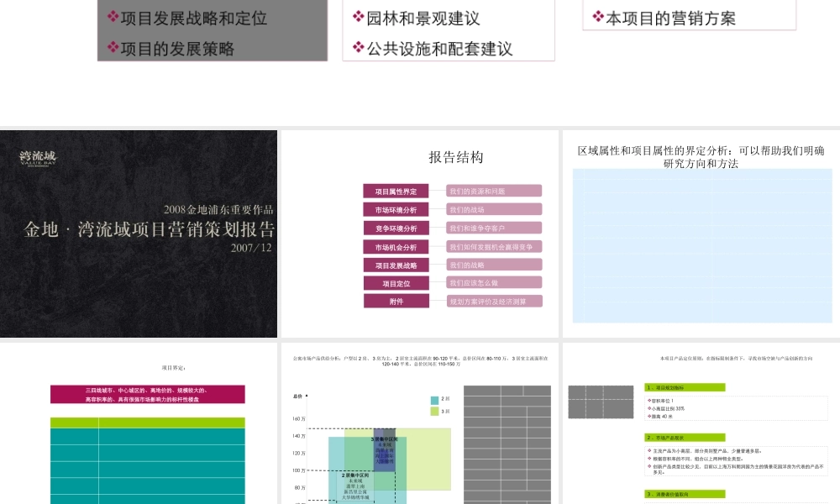Click the subtitle 2008金地浦东重要作品
This screenshot has height=504, width=840.
[x=218, y=209]
